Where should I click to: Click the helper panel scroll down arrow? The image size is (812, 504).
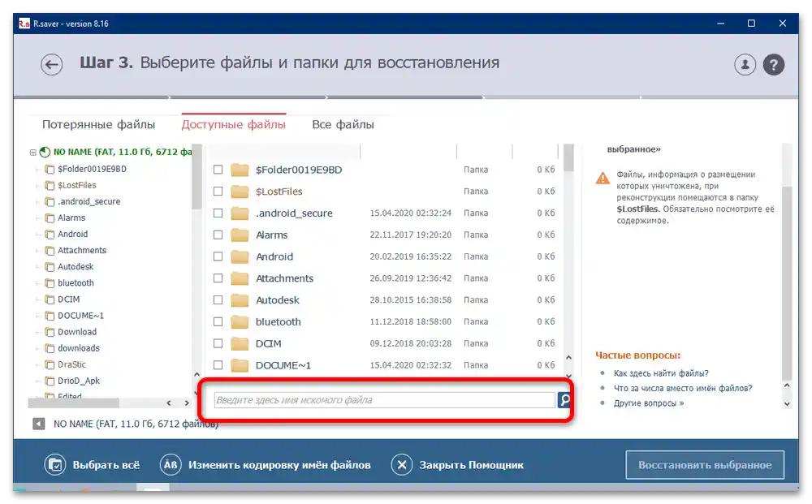(787, 404)
